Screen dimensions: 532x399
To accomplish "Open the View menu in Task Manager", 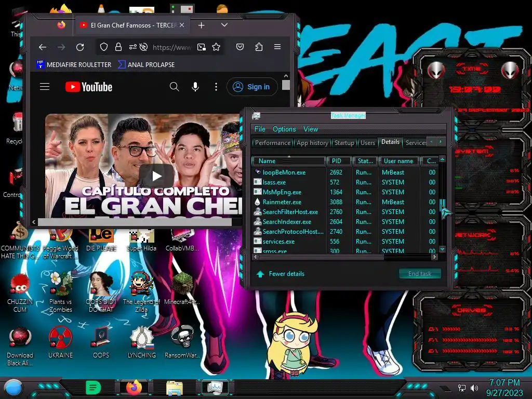I will 311,129.
